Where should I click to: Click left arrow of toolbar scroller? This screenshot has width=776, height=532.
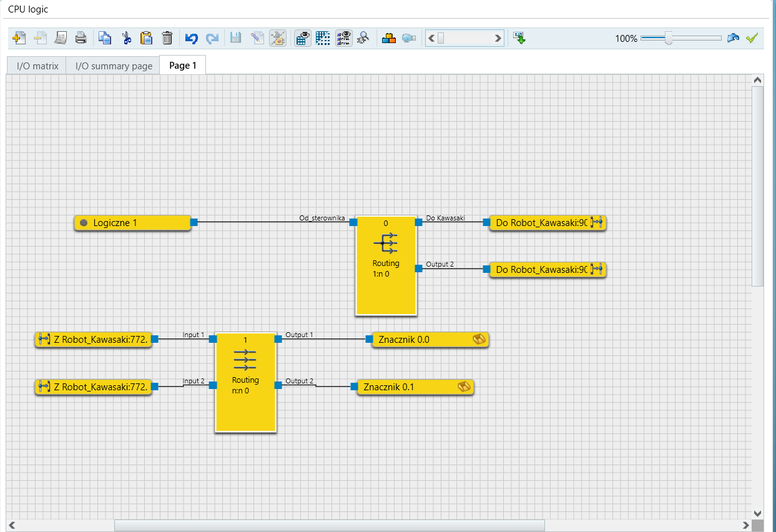431,38
